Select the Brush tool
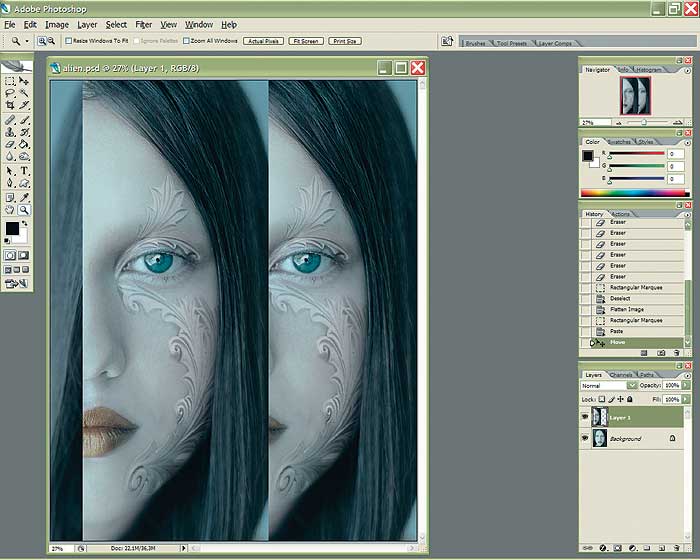The width and height of the screenshot is (700, 560). pos(24,120)
